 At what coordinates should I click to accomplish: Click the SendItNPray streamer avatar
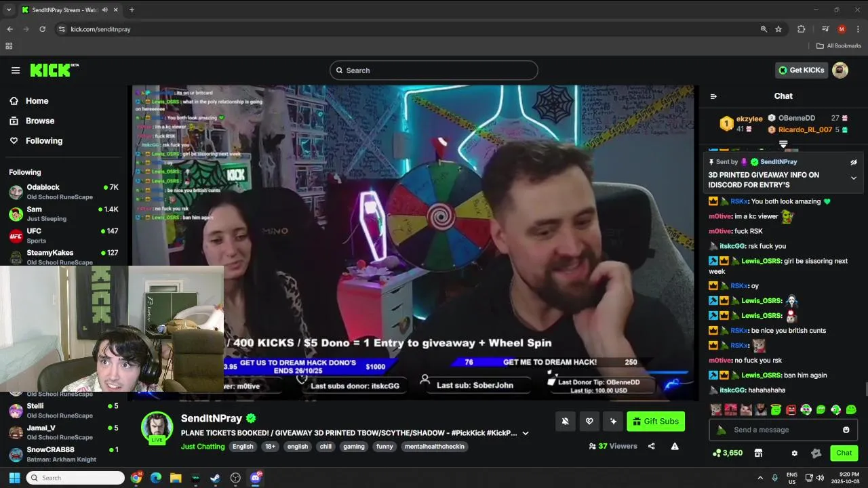pyautogui.click(x=157, y=427)
